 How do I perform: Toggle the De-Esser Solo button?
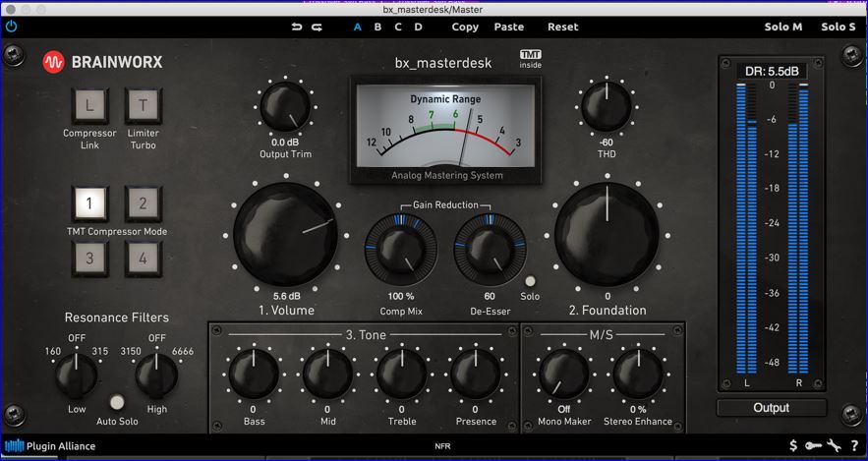click(x=530, y=282)
